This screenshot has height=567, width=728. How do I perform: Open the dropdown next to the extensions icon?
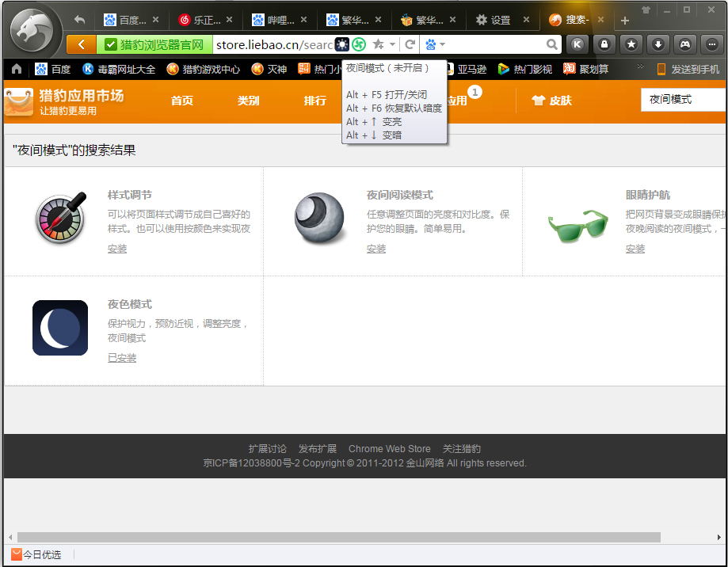coord(440,44)
